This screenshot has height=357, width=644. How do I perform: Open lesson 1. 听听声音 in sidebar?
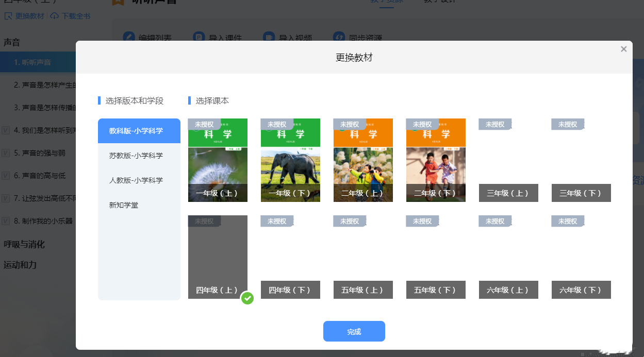click(38, 62)
